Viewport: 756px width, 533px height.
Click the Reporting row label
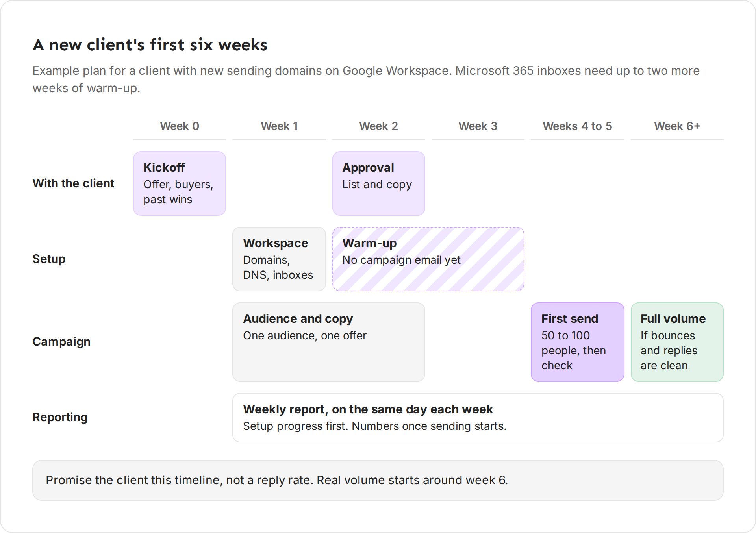tap(60, 417)
